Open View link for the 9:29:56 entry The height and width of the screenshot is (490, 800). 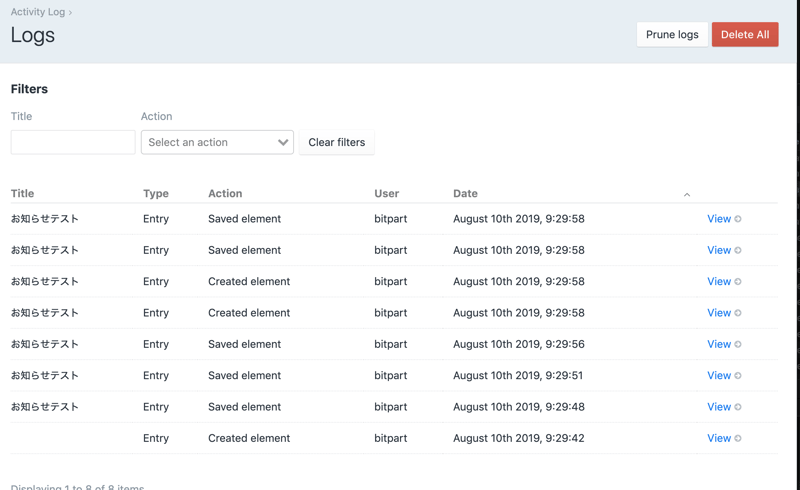718,344
